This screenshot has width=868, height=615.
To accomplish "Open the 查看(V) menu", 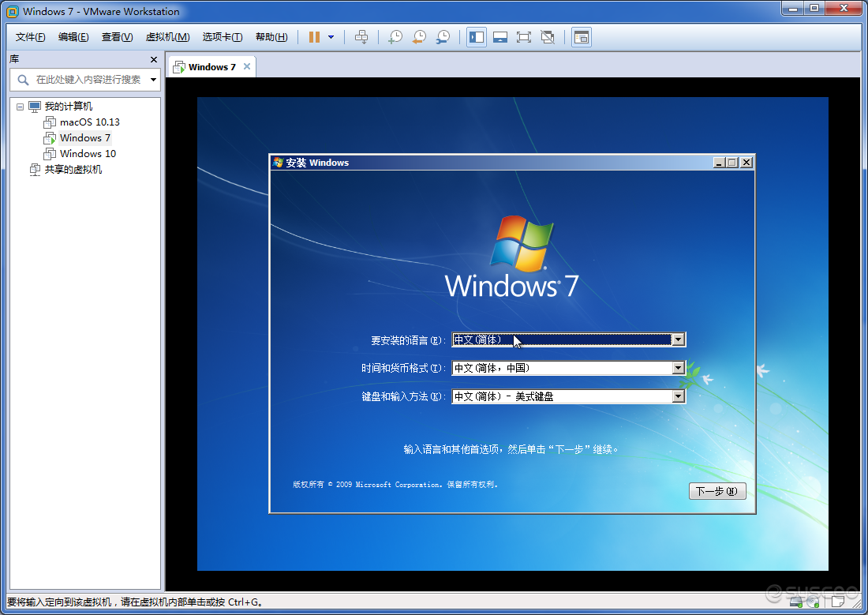I will 117,37.
